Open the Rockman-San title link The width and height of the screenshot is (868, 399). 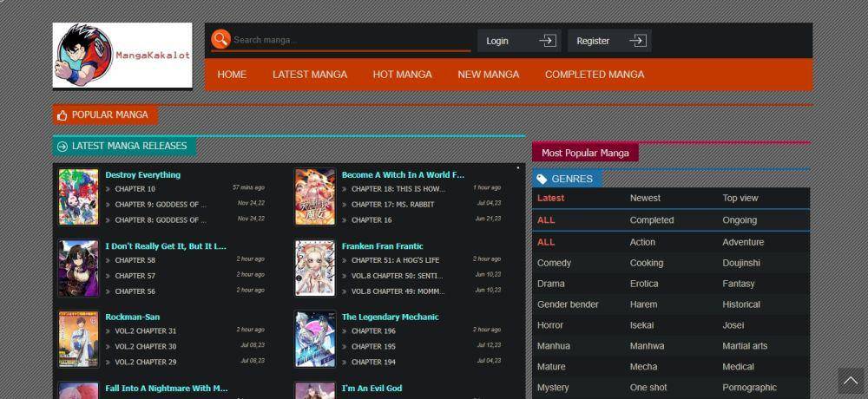(x=132, y=317)
